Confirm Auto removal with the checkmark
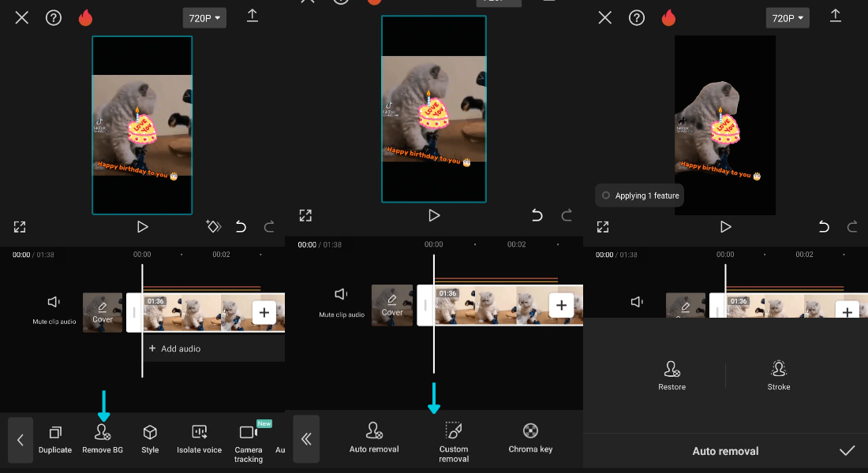Image resolution: width=868 pixels, height=473 pixels. tap(847, 451)
